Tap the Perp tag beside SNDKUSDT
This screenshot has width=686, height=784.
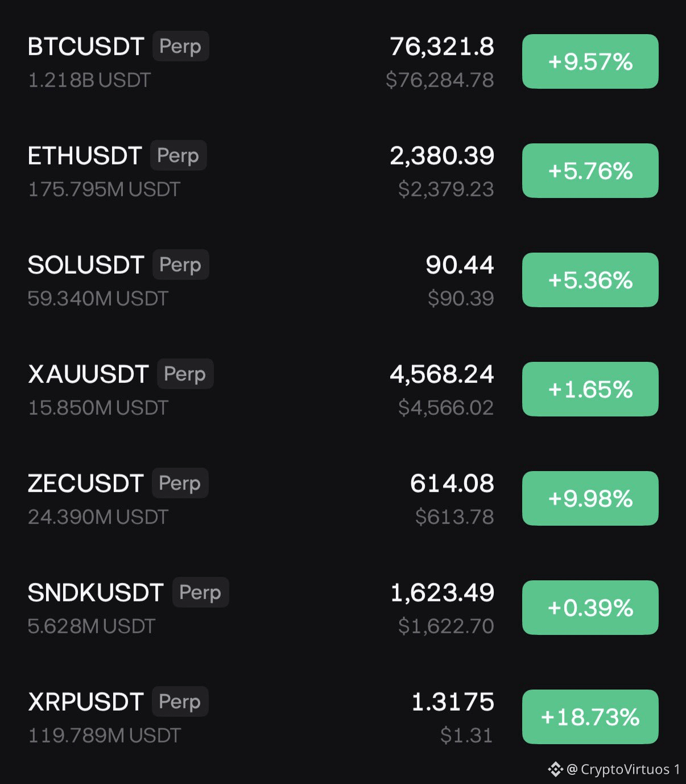(201, 592)
